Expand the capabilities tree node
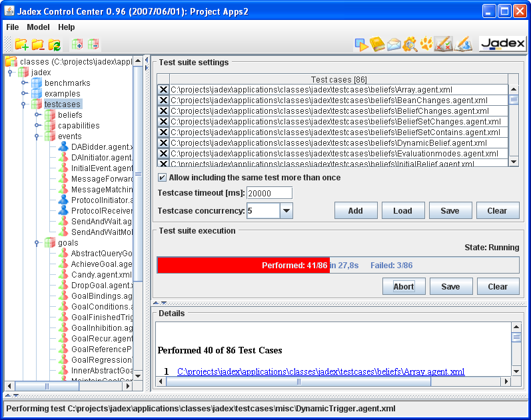 37,125
